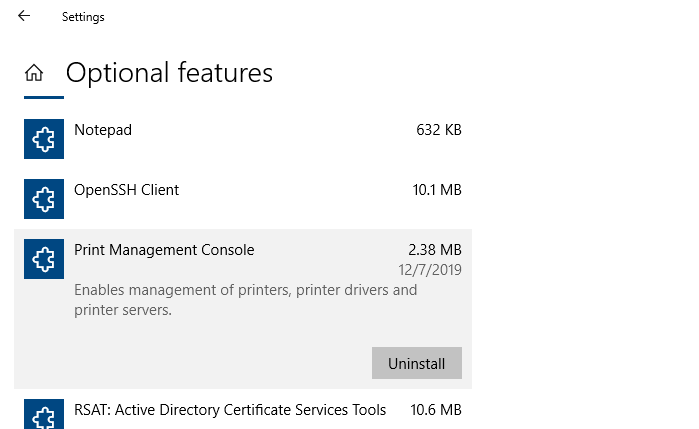Select the OpenSSH Client puzzle icon
The image size is (699, 429).
(x=44, y=199)
